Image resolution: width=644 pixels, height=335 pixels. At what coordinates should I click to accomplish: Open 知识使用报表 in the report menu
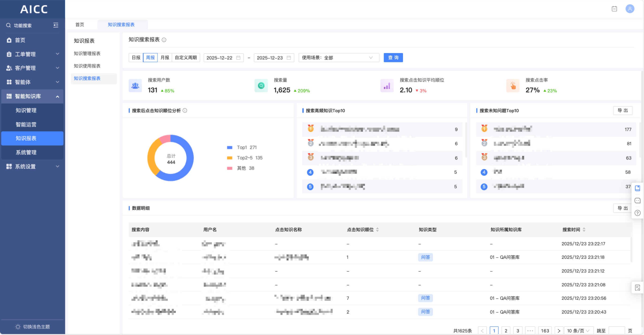click(87, 66)
